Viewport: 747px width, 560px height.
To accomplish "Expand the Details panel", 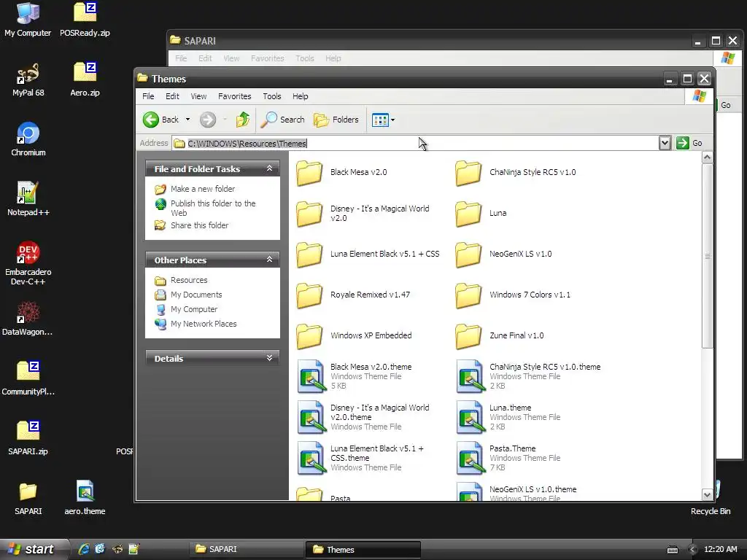I will [x=270, y=358].
